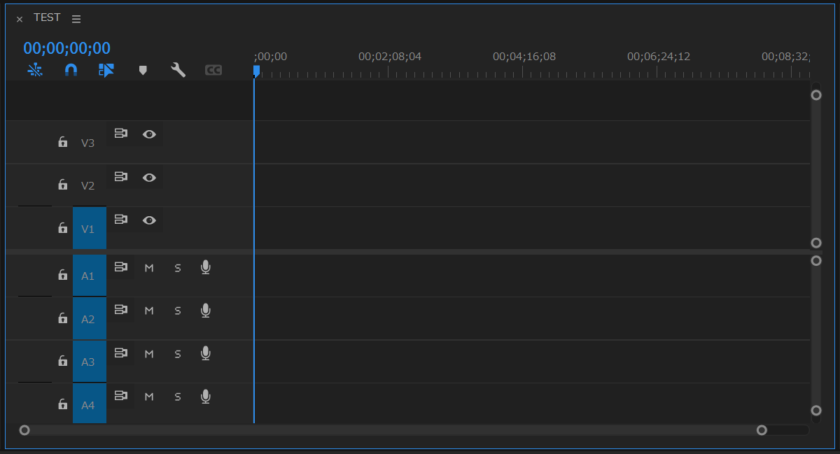Mute audio track A2
The image size is (840, 454).
[x=149, y=311]
